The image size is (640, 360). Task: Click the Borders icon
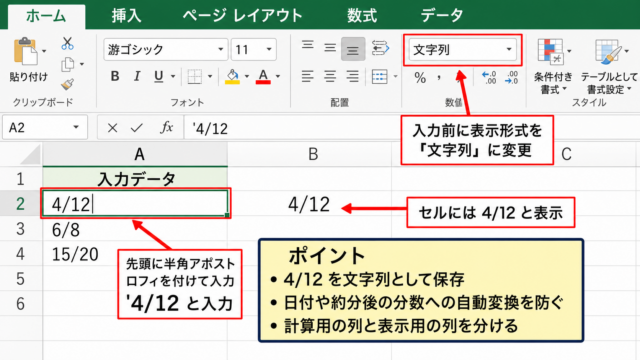coord(194,76)
